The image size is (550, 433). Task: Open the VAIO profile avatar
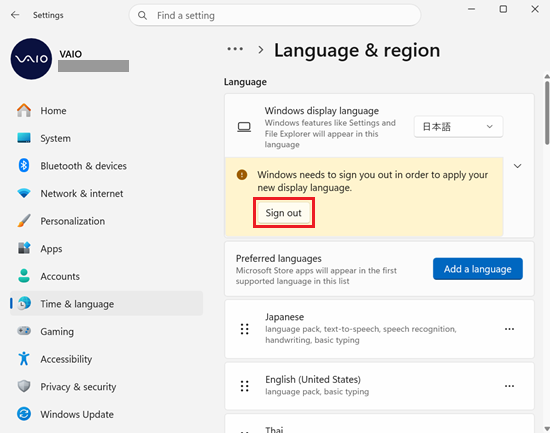point(31,59)
